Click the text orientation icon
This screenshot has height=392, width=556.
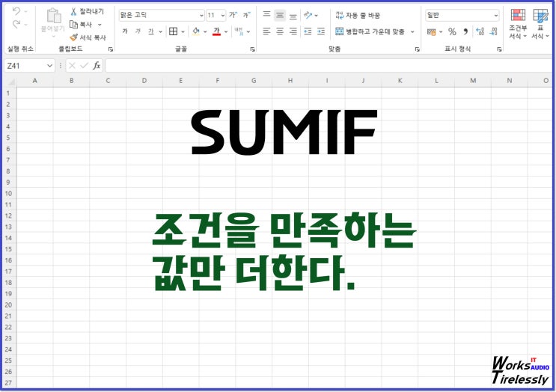click(308, 15)
